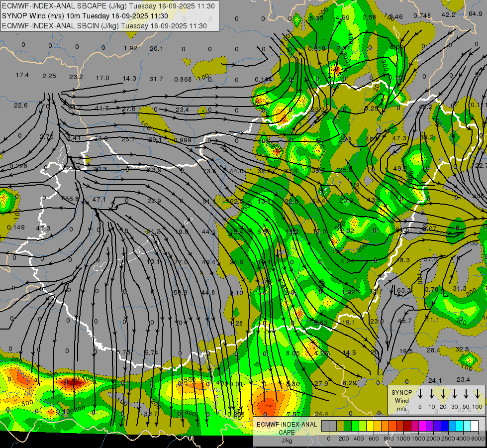Click the SBCIN title line in header box
Viewport: 487px width, 448px height.
pos(104,26)
